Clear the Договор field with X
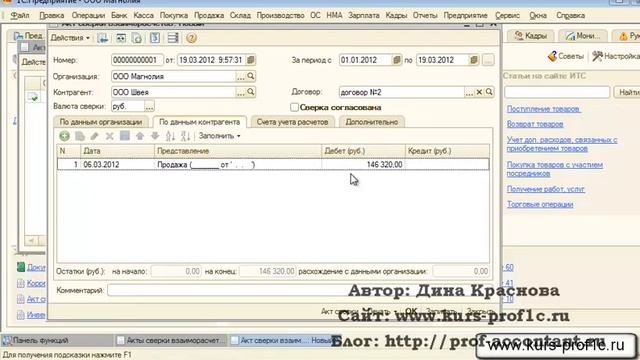This screenshot has width=640, height=360. [479, 92]
